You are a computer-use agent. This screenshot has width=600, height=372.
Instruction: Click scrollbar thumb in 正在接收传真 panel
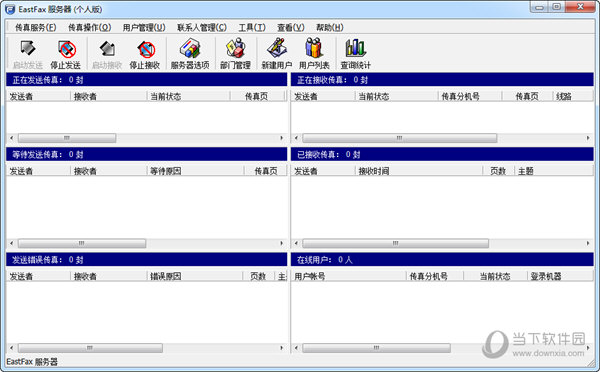399,138
